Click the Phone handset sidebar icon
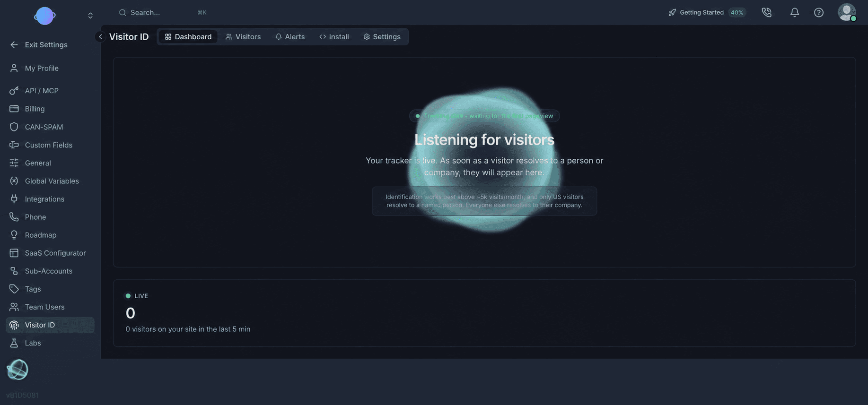The height and width of the screenshot is (405, 868). (x=14, y=217)
